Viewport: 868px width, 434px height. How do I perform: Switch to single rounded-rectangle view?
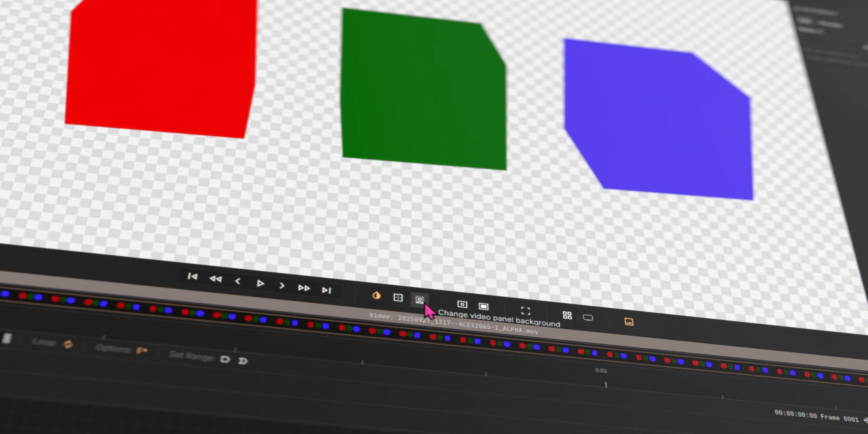tap(588, 318)
